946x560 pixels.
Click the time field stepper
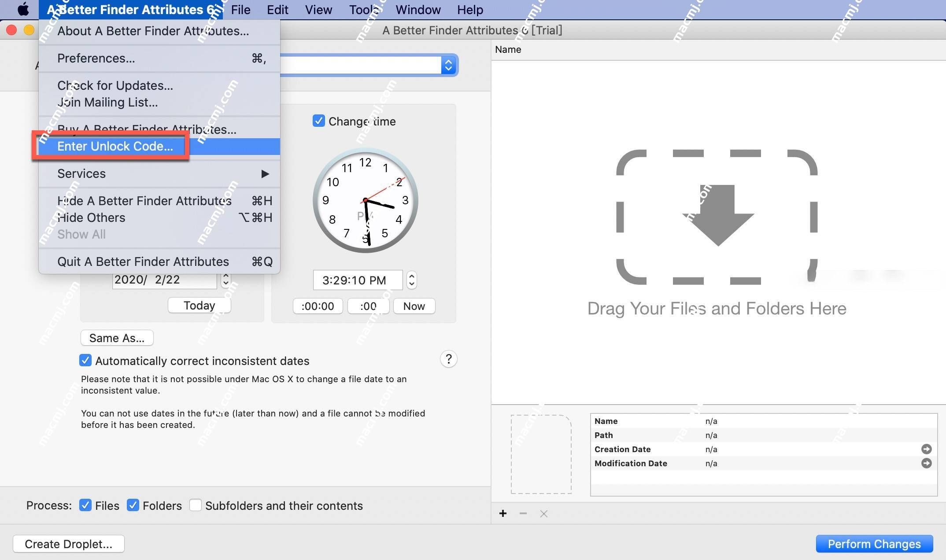412,280
